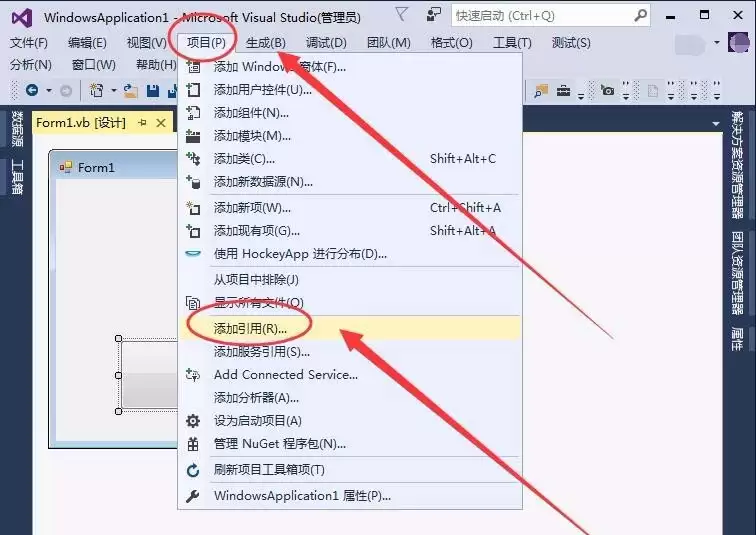Open the 工具(T) menu
756x535 pixels.
[512, 43]
